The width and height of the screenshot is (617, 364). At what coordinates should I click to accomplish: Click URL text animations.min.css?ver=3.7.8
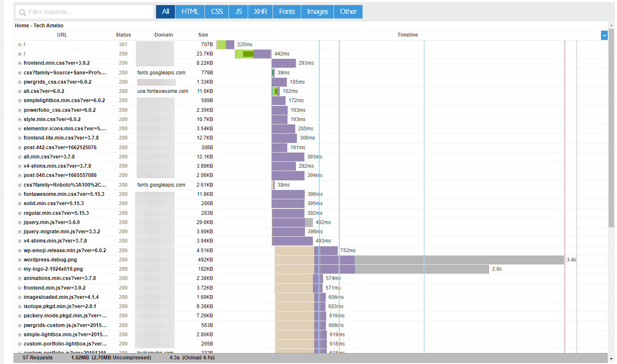(x=60, y=278)
